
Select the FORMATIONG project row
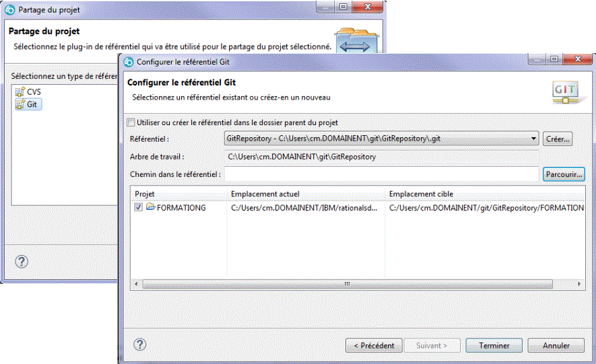tap(358, 208)
